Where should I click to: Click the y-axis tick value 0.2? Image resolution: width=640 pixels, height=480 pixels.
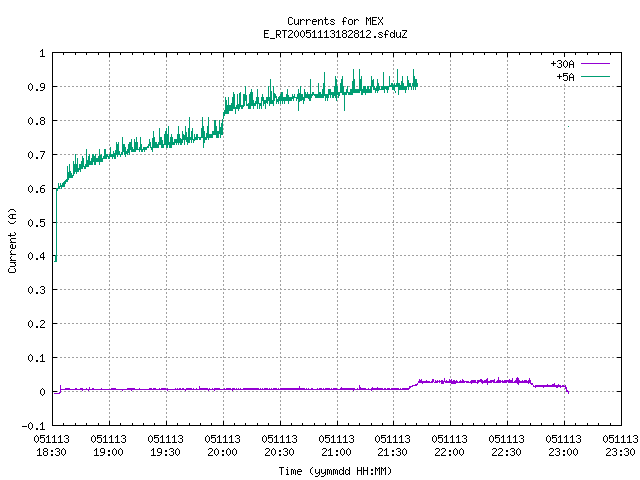pyautogui.click(x=36, y=324)
